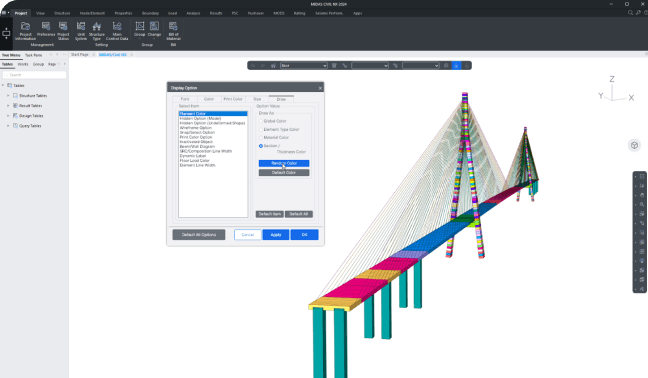Select the pan hand tool in right toolbar
648x378 pixels.
point(642,195)
